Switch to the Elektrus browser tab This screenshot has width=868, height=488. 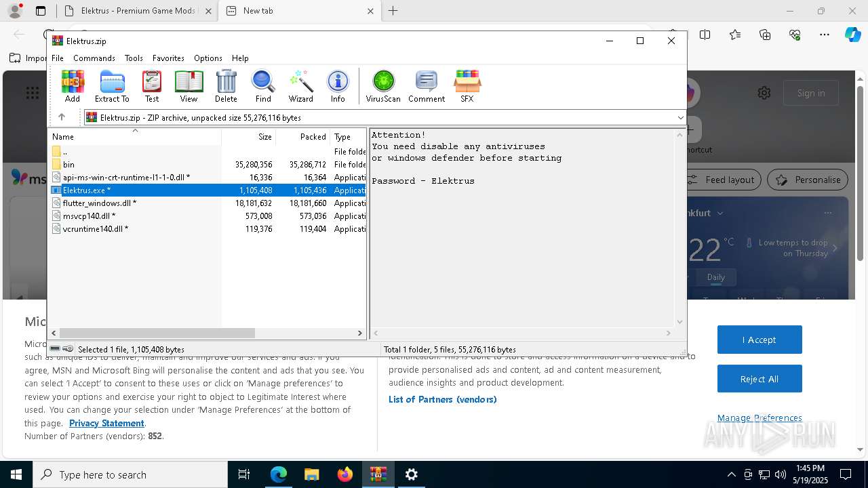pos(138,11)
